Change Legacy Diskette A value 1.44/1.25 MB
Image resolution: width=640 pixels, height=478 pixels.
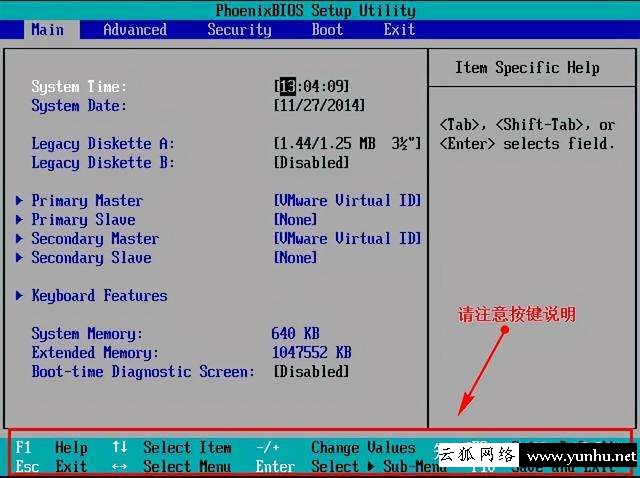(347, 143)
